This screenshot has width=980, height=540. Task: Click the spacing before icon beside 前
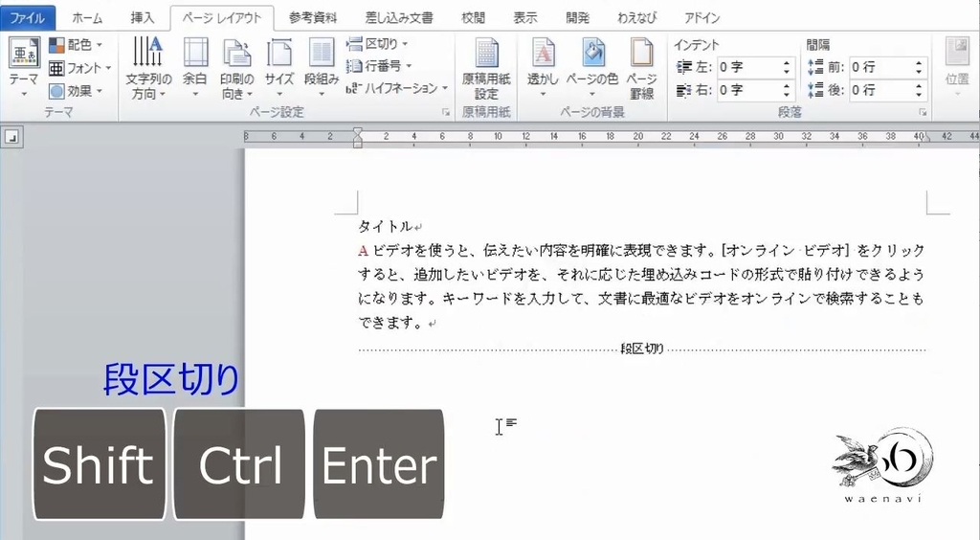click(815, 67)
